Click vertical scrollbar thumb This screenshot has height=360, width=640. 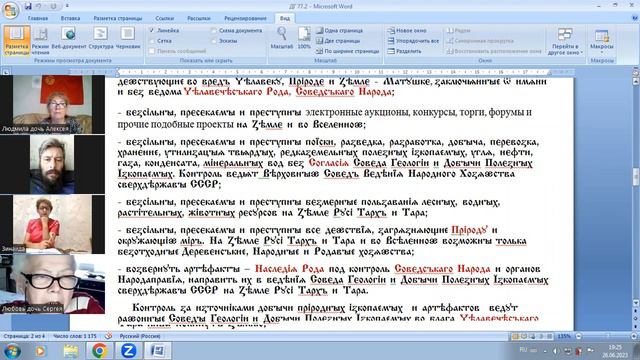click(x=636, y=177)
